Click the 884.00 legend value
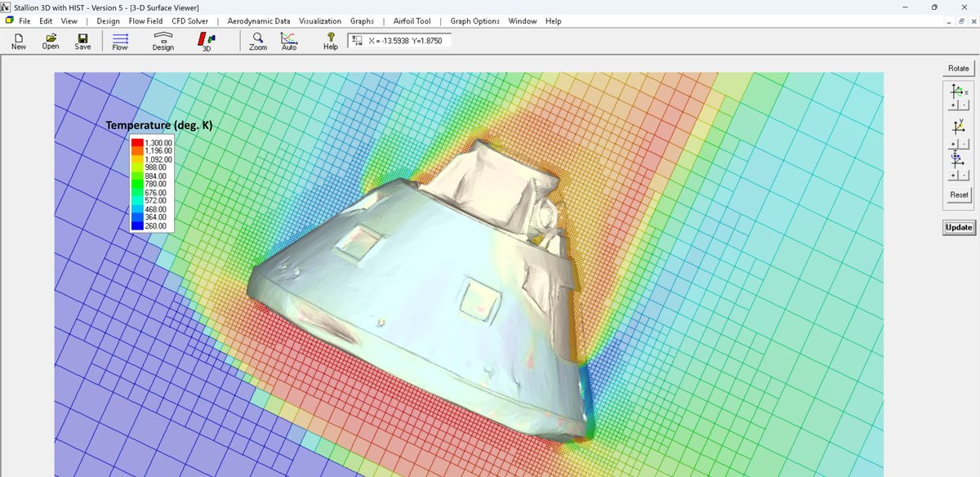The height and width of the screenshot is (477, 980). pos(156,176)
